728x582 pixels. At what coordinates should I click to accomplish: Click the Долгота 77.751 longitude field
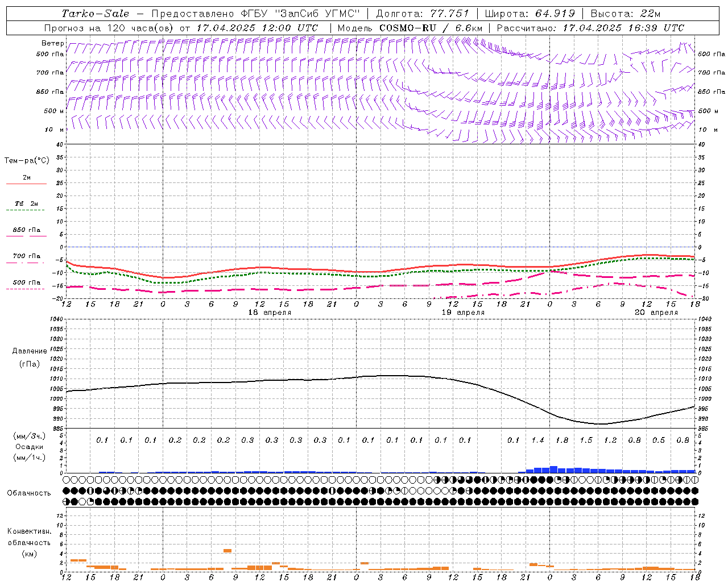point(423,14)
